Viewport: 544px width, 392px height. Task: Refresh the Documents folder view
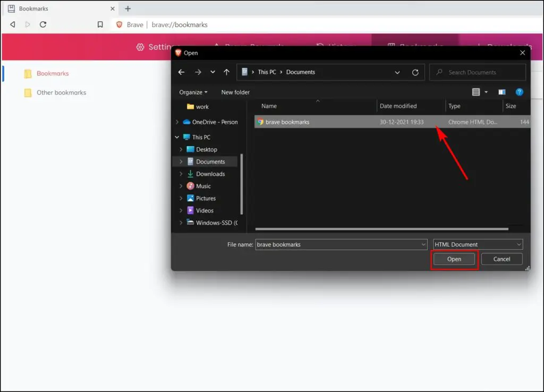[x=415, y=72]
